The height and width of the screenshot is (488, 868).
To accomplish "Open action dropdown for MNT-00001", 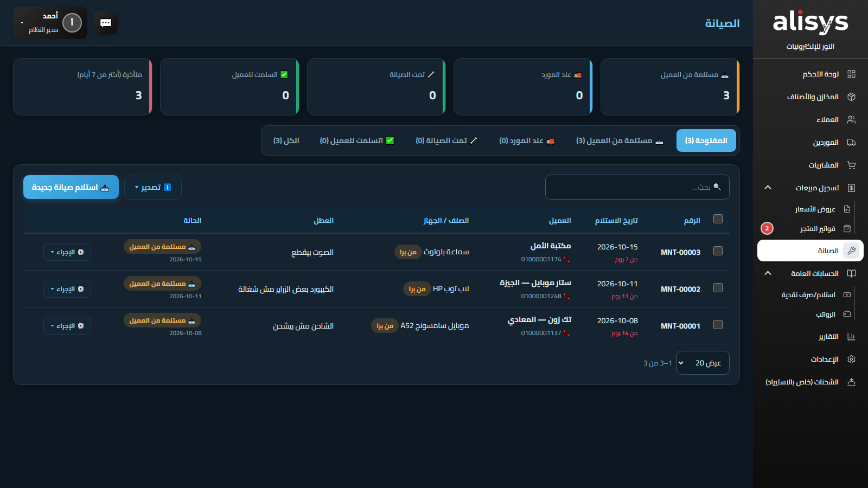I will [x=67, y=326].
